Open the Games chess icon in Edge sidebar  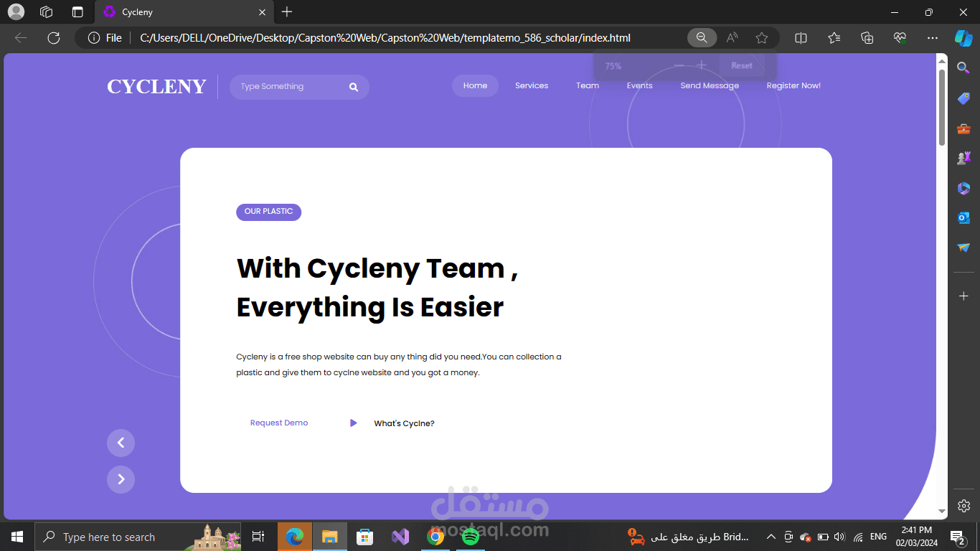tap(963, 157)
